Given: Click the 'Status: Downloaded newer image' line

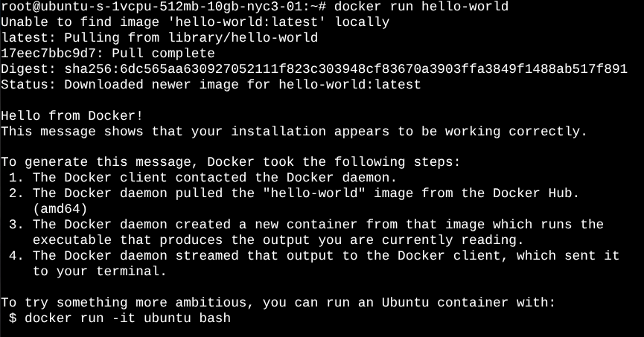Looking at the screenshot, I should point(211,85).
